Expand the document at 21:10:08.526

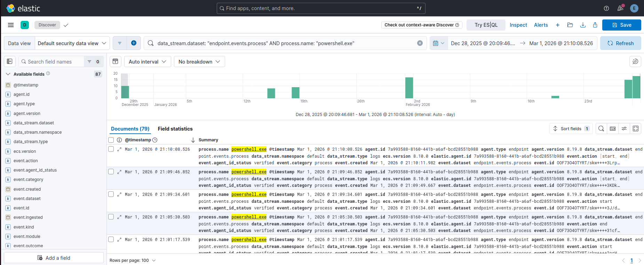(x=119, y=149)
